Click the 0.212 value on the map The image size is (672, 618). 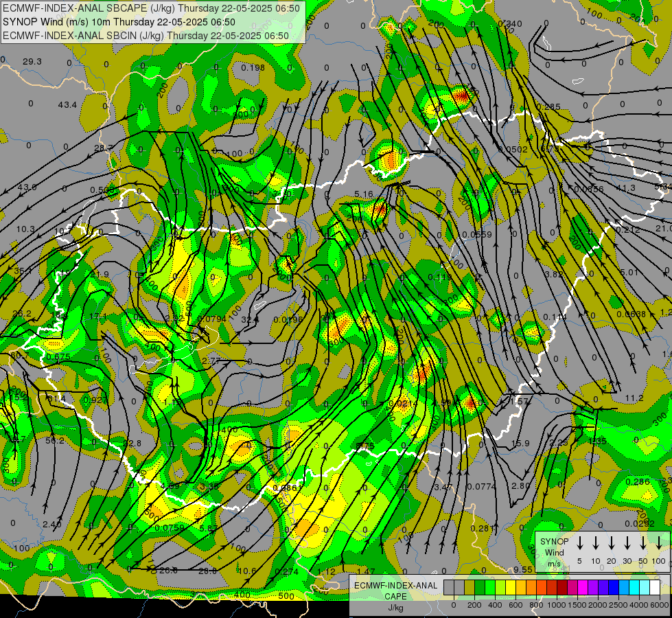point(628,230)
